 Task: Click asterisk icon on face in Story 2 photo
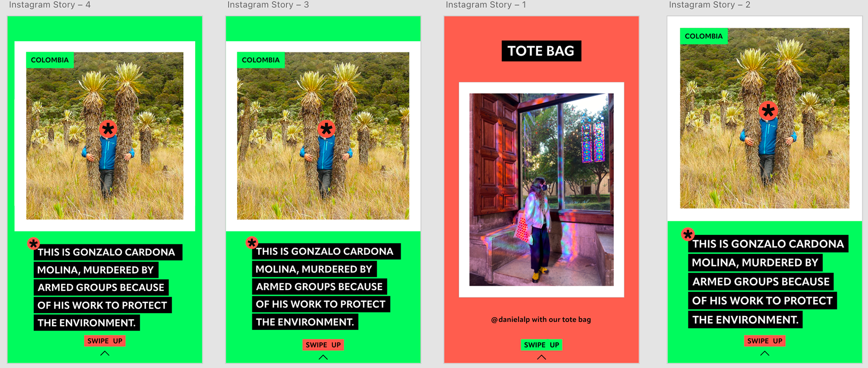click(768, 111)
